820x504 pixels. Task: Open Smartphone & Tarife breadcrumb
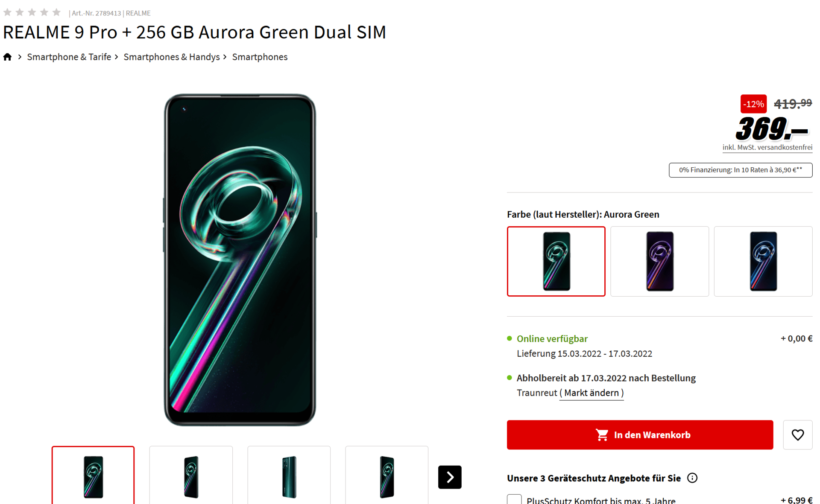click(x=69, y=57)
